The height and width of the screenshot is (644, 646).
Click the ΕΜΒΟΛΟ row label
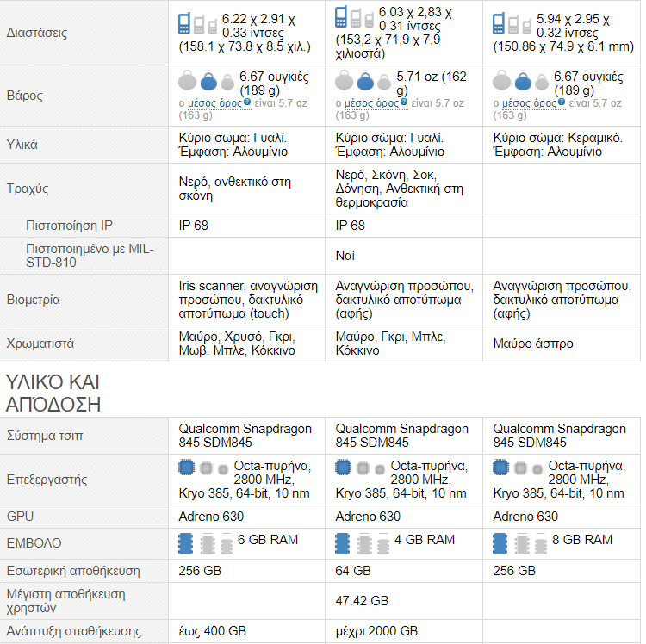(34, 543)
